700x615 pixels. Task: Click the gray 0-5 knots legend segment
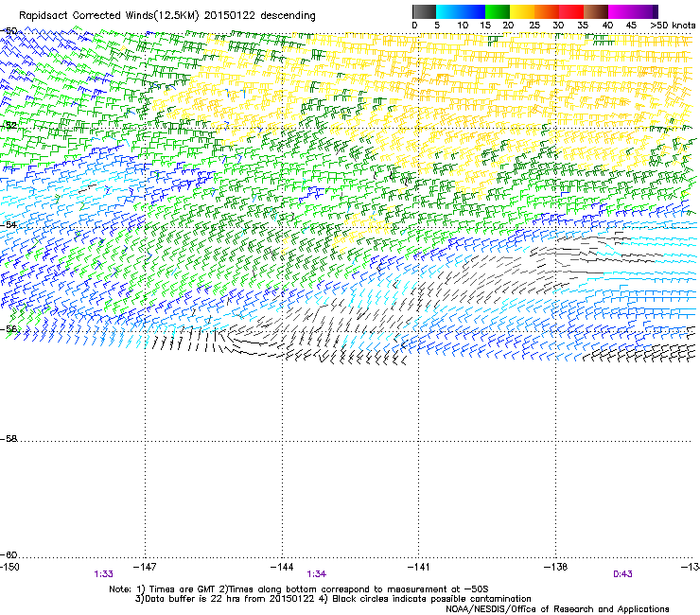tap(424, 11)
